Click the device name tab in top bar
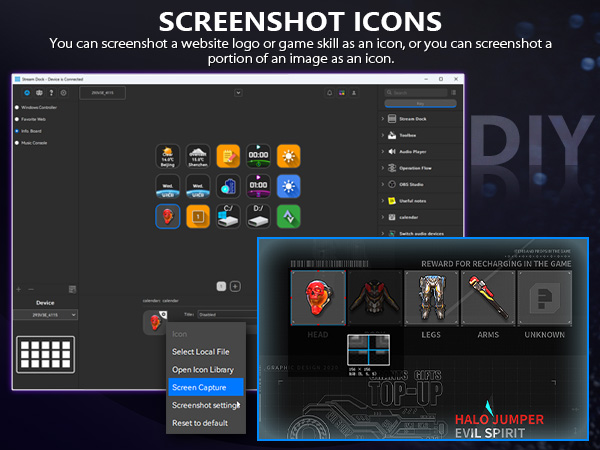The width and height of the screenshot is (600, 450). click(x=102, y=93)
